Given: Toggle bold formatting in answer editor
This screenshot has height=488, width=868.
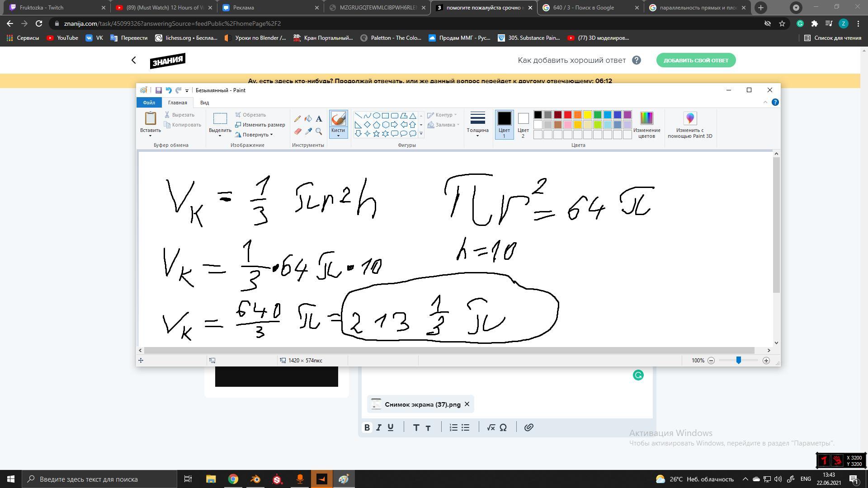Looking at the screenshot, I should [x=367, y=427].
